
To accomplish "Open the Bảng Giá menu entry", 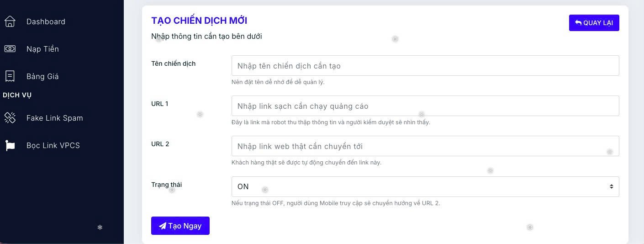I will point(42,76).
